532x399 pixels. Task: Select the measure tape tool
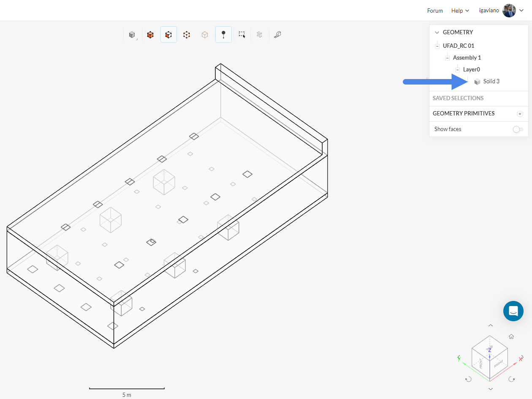pyautogui.click(x=277, y=35)
